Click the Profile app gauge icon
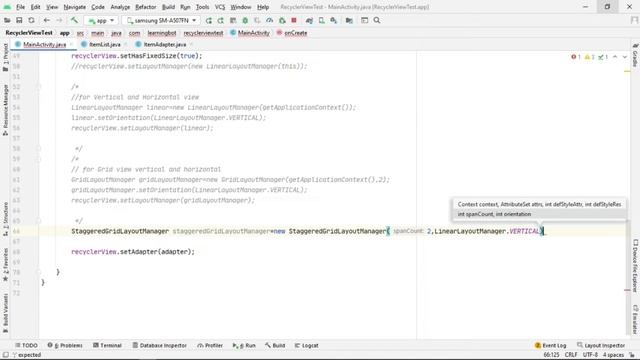This screenshot has height=360, width=640. 269,20
